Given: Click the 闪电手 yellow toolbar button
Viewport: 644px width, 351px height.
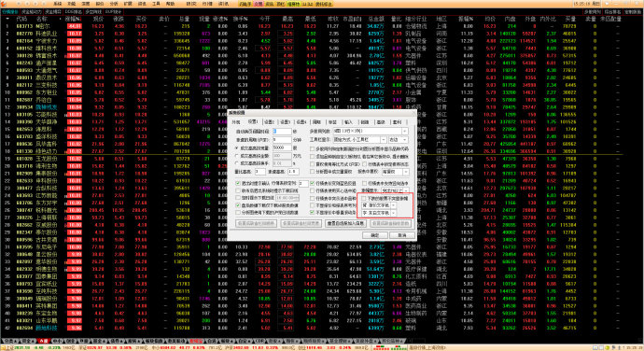Looking at the screenshot, I should (x=245, y=4).
